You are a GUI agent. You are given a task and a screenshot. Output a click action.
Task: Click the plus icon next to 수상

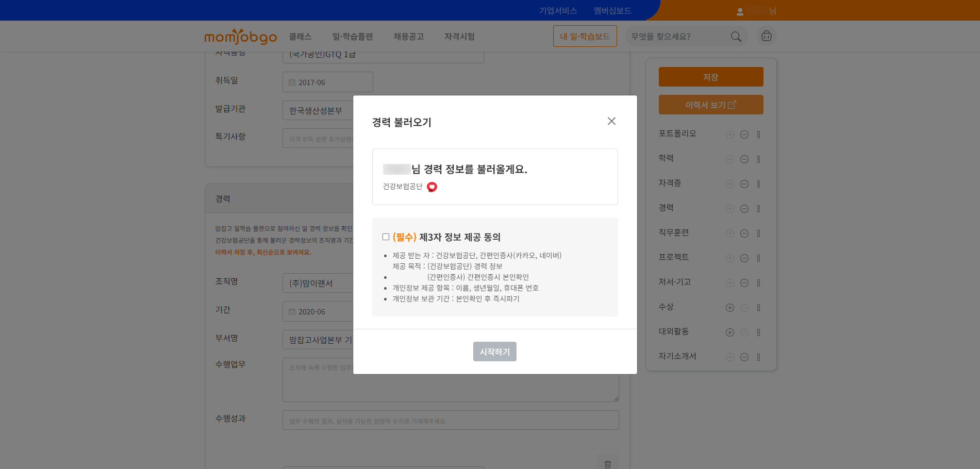coord(729,308)
